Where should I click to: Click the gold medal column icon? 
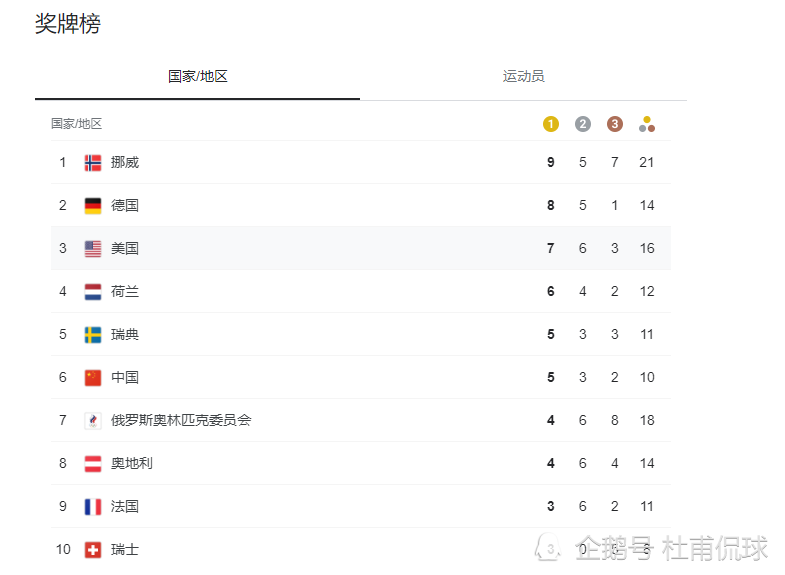(x=551, y=124)
